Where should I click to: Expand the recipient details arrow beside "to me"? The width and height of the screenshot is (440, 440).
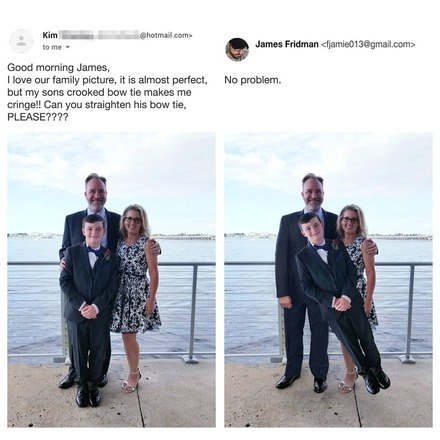tap(68, 47)
